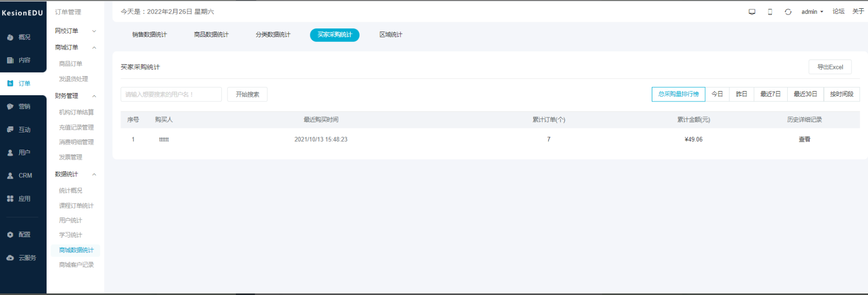Click the refresh icon in header
868x295 pixels.
tap(788, 12)
